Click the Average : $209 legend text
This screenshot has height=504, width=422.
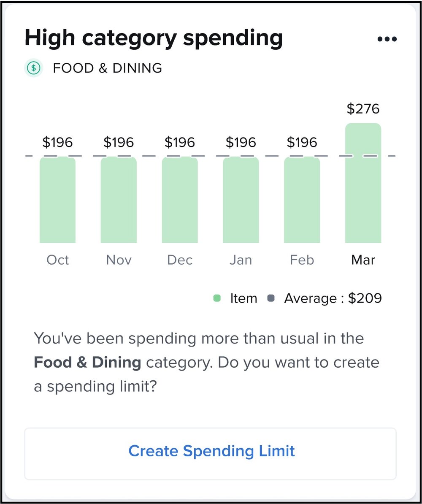[333, 298]
